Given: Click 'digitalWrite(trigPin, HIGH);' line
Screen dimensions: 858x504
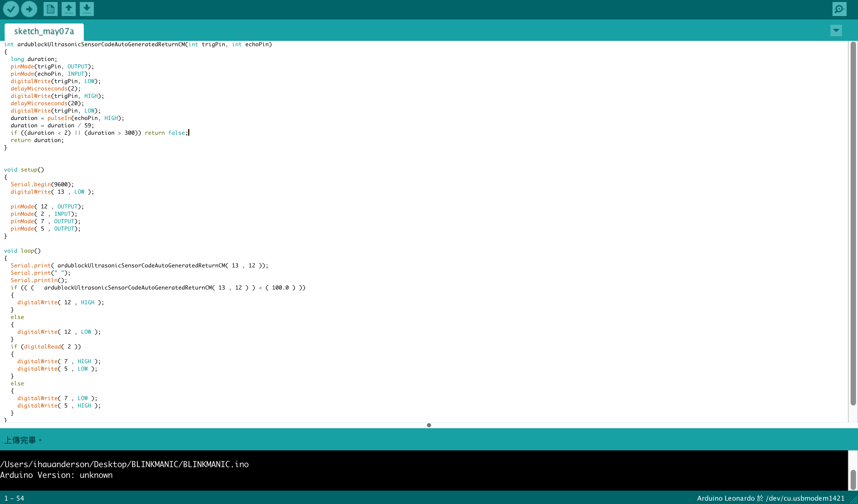Looking at the screenshot, I should [x=57, y=96].
